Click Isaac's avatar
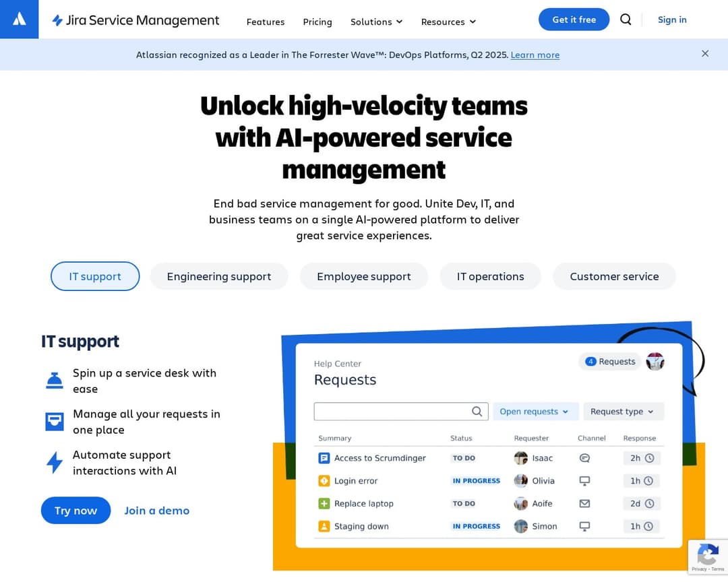 [x=521, y=458]
